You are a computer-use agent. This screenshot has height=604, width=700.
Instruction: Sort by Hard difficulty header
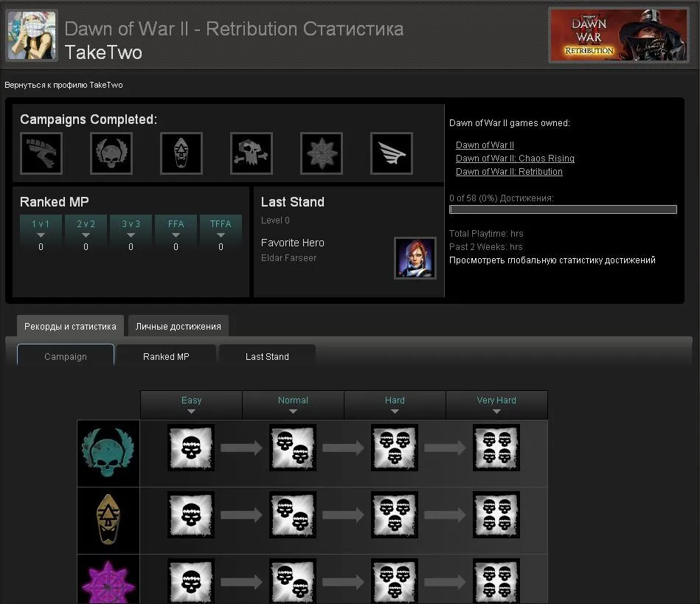point(395,404)
